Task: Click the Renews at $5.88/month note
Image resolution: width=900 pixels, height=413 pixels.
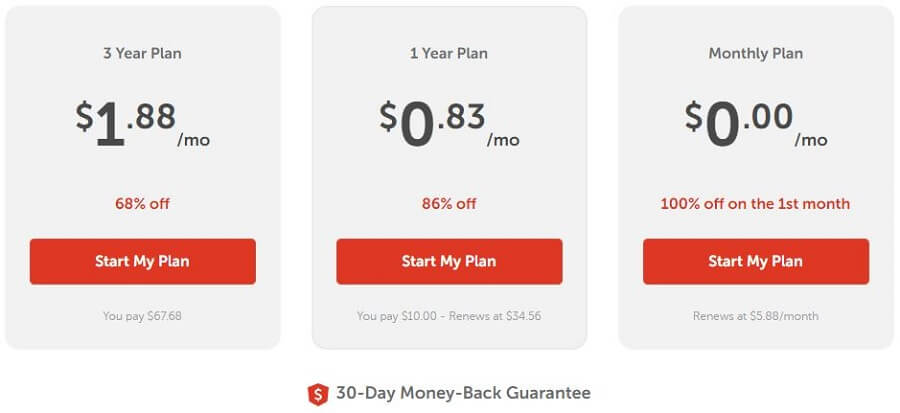Action: [756, 316]
